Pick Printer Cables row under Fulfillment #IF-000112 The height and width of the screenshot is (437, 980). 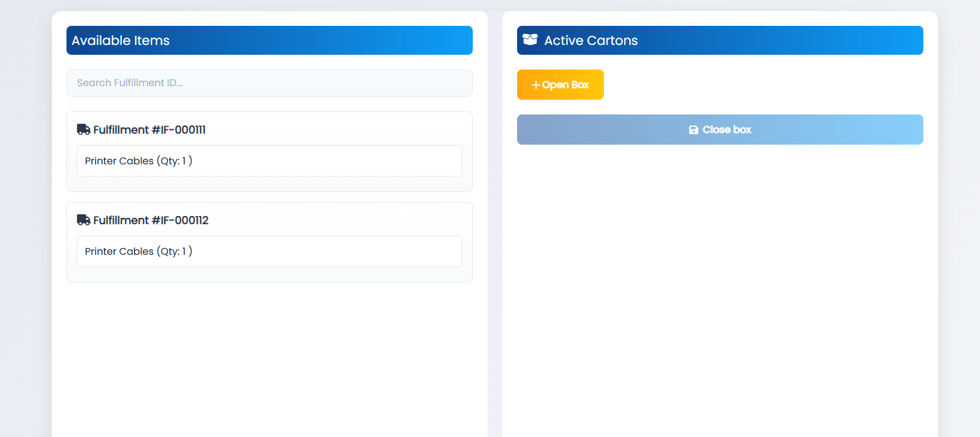click(270, 252)
